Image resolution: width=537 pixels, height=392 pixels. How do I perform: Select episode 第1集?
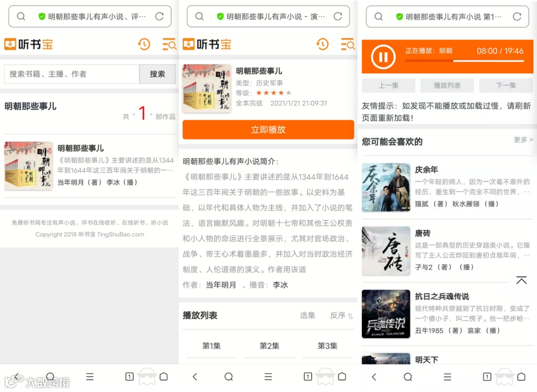pos(211,346)
